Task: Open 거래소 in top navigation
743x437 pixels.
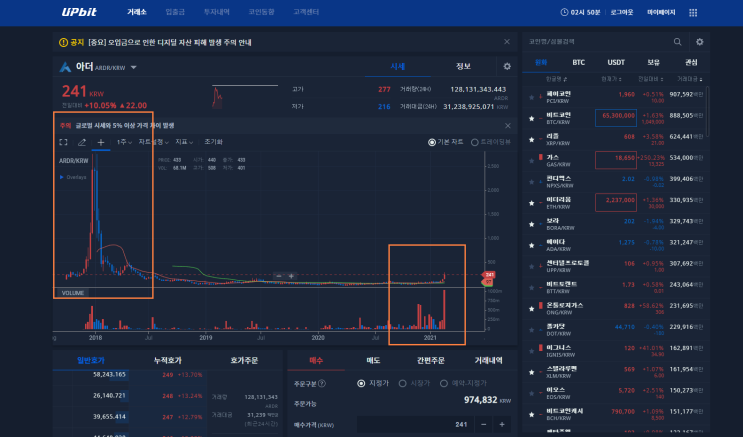Action: (137, 12)
